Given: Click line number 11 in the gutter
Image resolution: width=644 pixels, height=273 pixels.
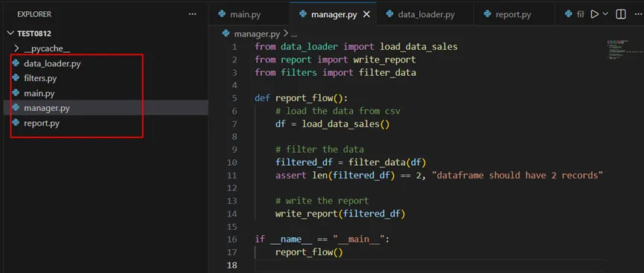Looking at the screenshot, I should click(x=232, y=176).
